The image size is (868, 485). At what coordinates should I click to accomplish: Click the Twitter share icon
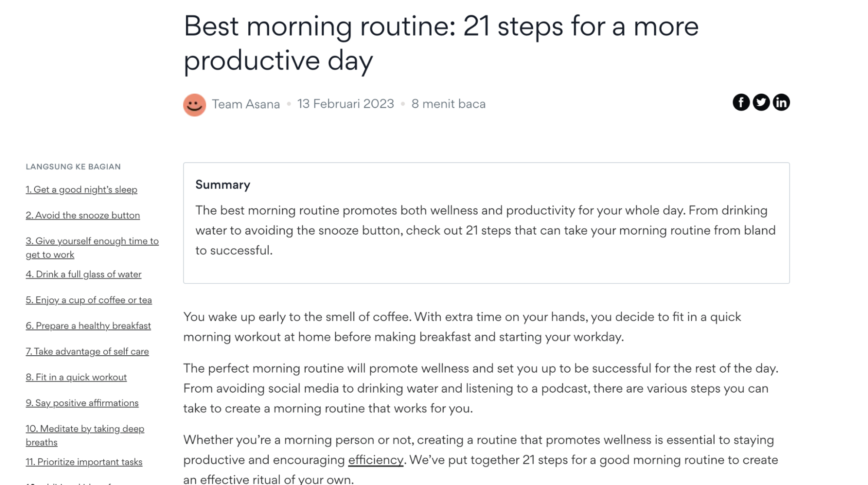click(x=761, y=102)
